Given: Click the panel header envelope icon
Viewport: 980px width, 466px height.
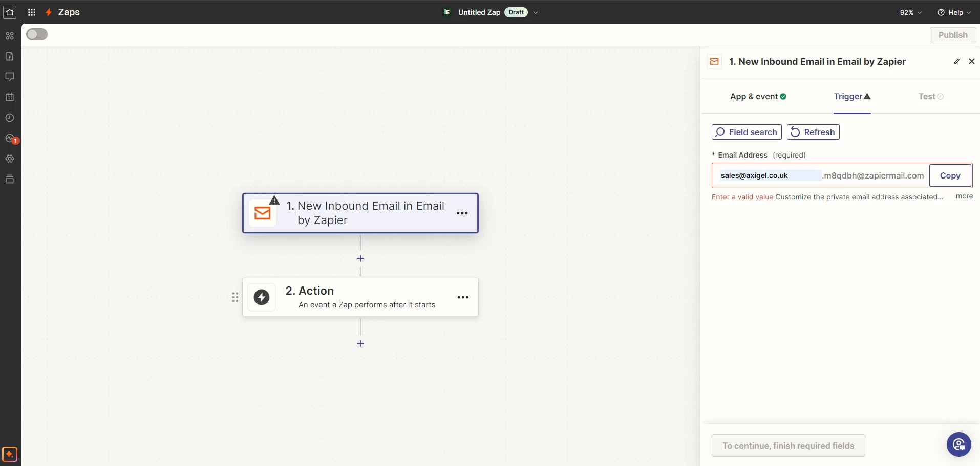Looking at the screenshot, I should click(714, 62).
